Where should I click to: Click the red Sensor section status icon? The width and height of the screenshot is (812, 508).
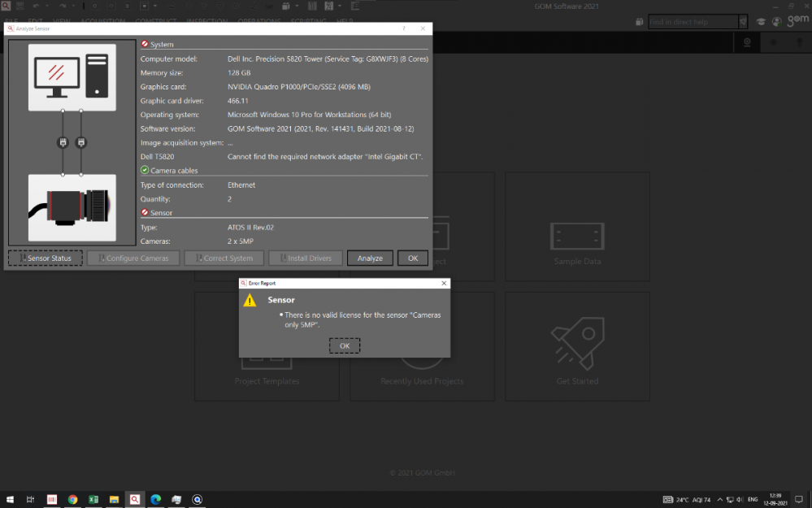pos(145,213)
